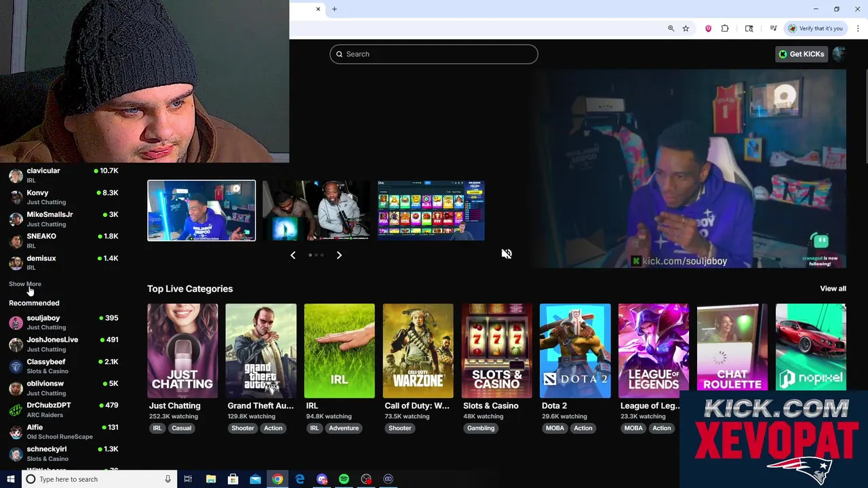Click the Adventure tag under IRL
This screenshot has width=868, height=488.
pos(344,428)
